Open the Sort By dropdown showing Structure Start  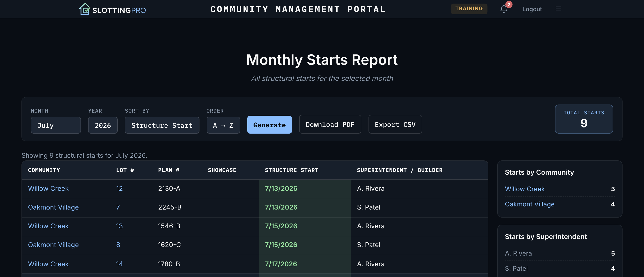click(x=162, y=125)
